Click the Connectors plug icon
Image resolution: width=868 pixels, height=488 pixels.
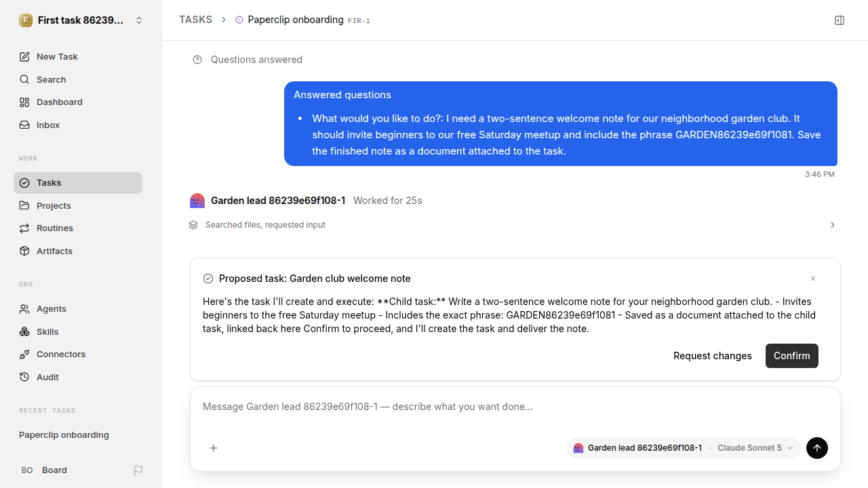24,354
